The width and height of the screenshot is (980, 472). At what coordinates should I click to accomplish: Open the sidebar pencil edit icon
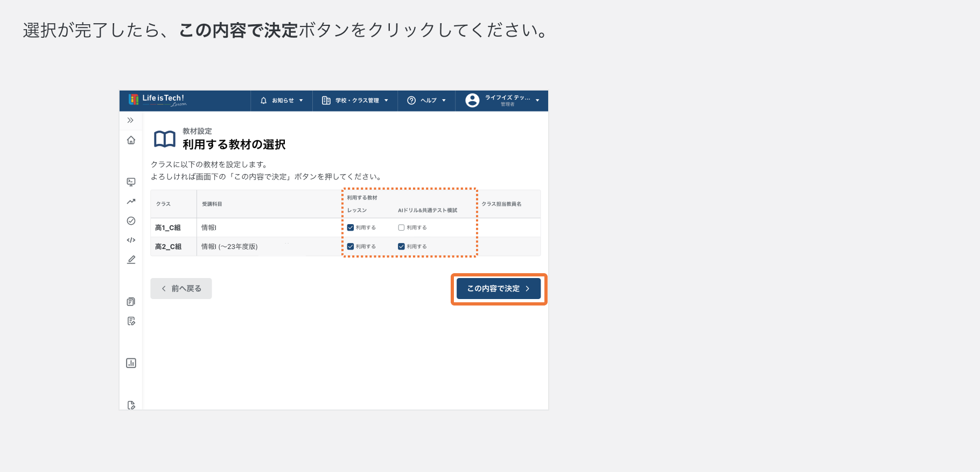point(131,260)
